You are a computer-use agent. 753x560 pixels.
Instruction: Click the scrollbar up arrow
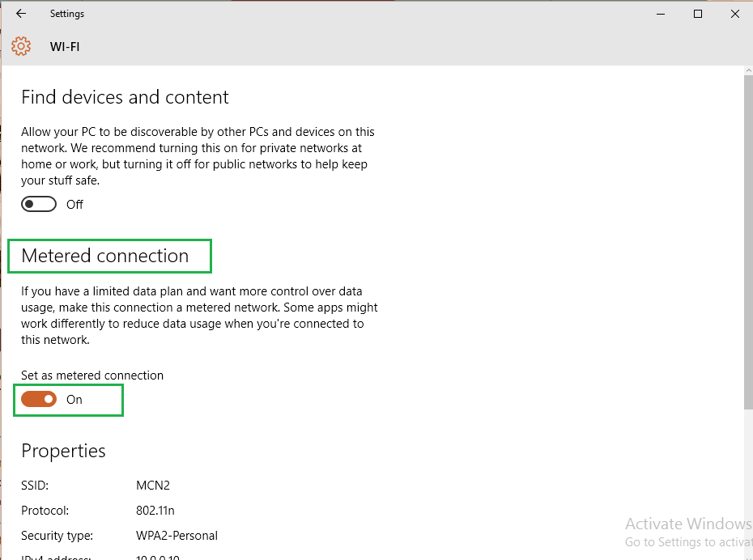(747, 71)
